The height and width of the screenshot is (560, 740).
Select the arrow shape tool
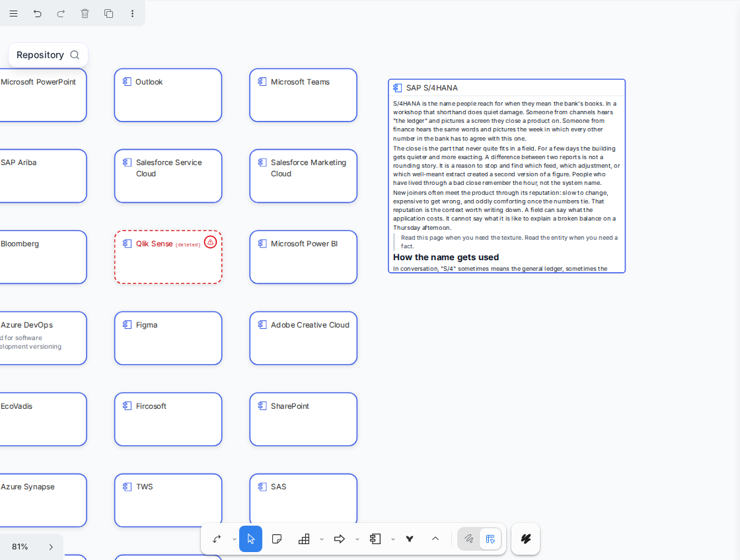[340, 539]
